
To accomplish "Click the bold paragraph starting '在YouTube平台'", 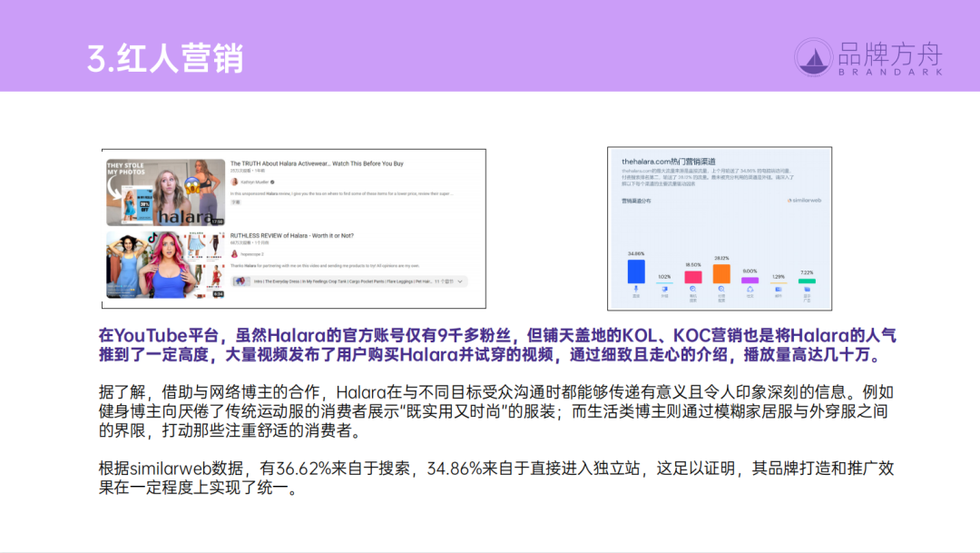I will coord(497,345).
